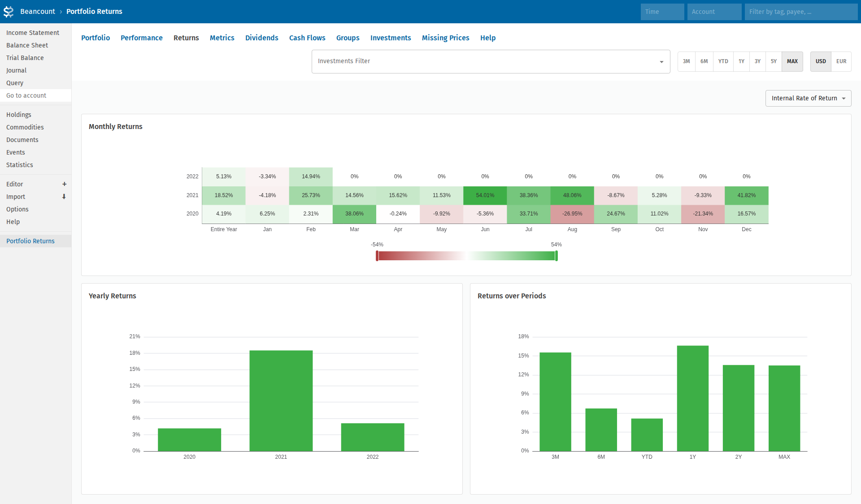Click the left handle of the color range slider

pyautogui.click(x=377, y=256)
